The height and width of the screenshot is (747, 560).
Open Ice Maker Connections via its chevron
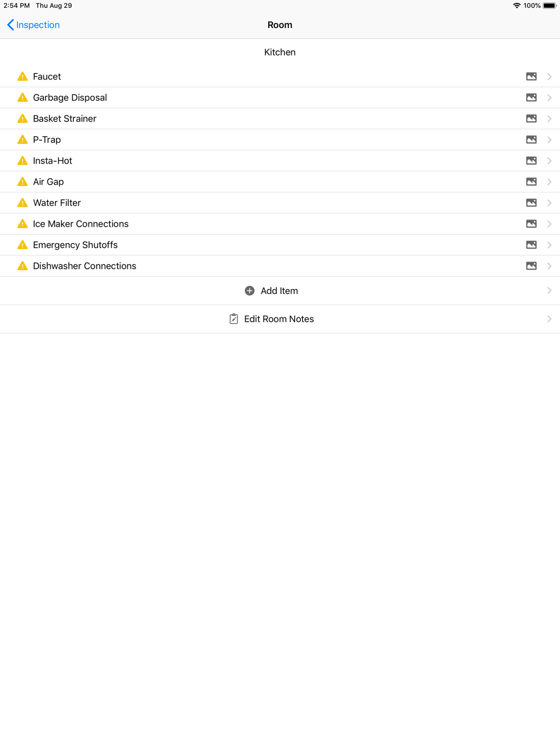[549, 224]
